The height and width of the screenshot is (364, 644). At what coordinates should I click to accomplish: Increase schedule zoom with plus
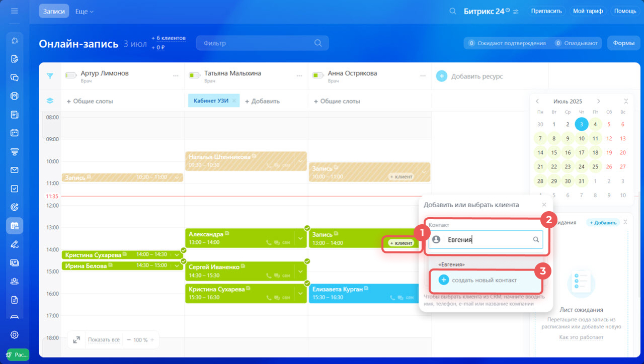pos(152,340)
